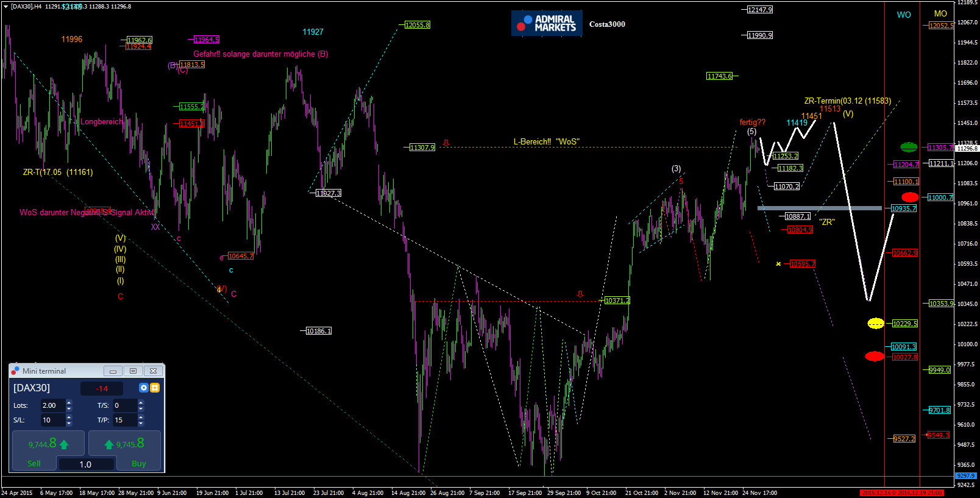This screenshot has height=498, width=980.
Task: Click the red oval marker near 11000.7
Action: pyautogui.click(x=910, y=197)
